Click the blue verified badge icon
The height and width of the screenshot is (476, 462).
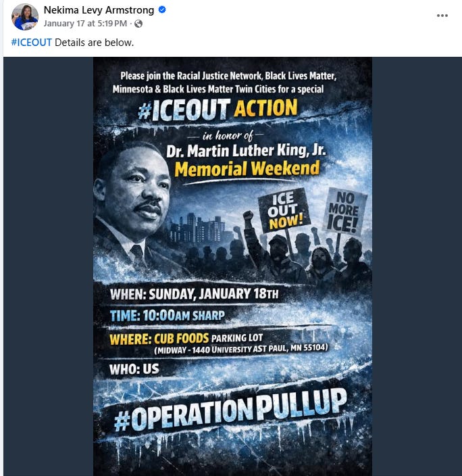tap(162, 10)
